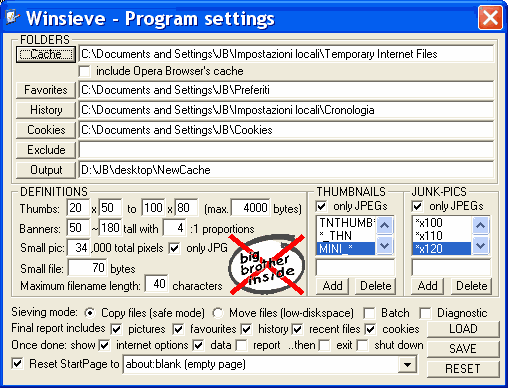Viewport: 508px width, 388px height.
Task: Toggle the Batch checkbox
Action: pos(369,313)
